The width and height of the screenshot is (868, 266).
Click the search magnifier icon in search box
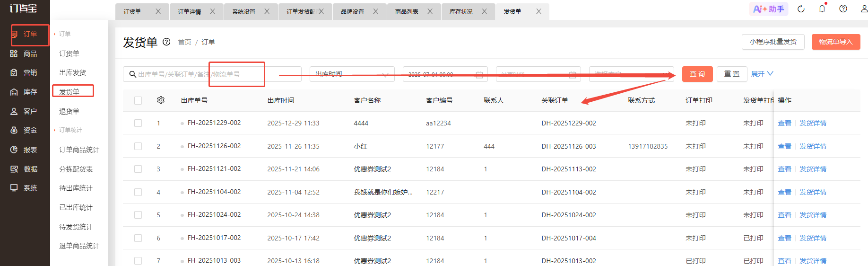pos(132,74)
